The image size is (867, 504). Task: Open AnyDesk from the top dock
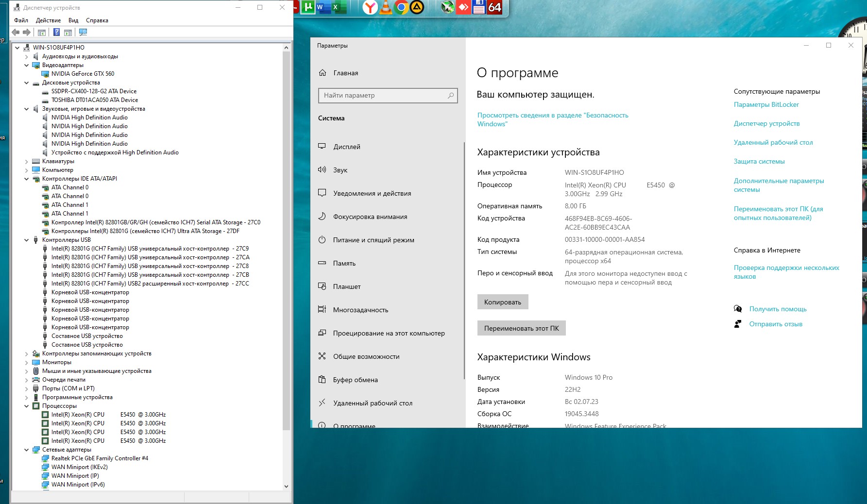[463, 7]
